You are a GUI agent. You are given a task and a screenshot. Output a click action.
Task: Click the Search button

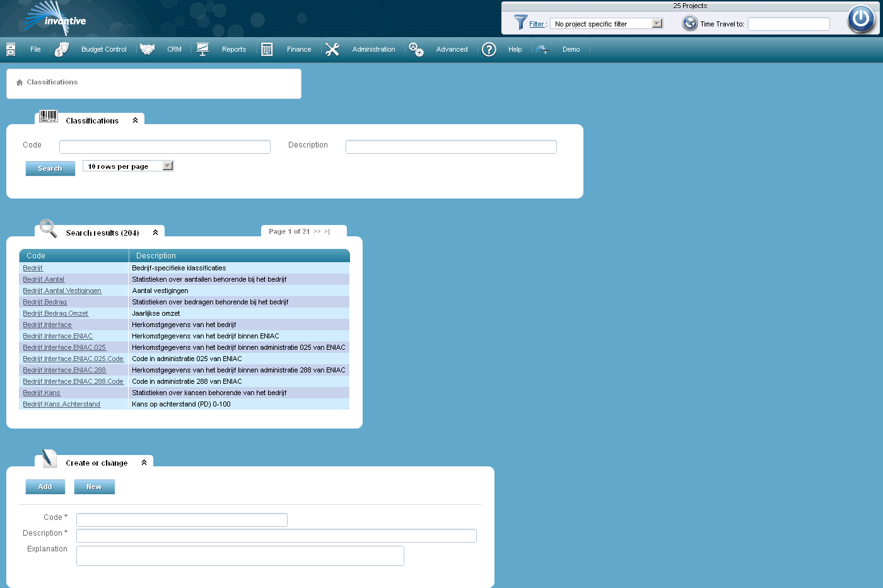pyautogui.click(x=50, y=168)
